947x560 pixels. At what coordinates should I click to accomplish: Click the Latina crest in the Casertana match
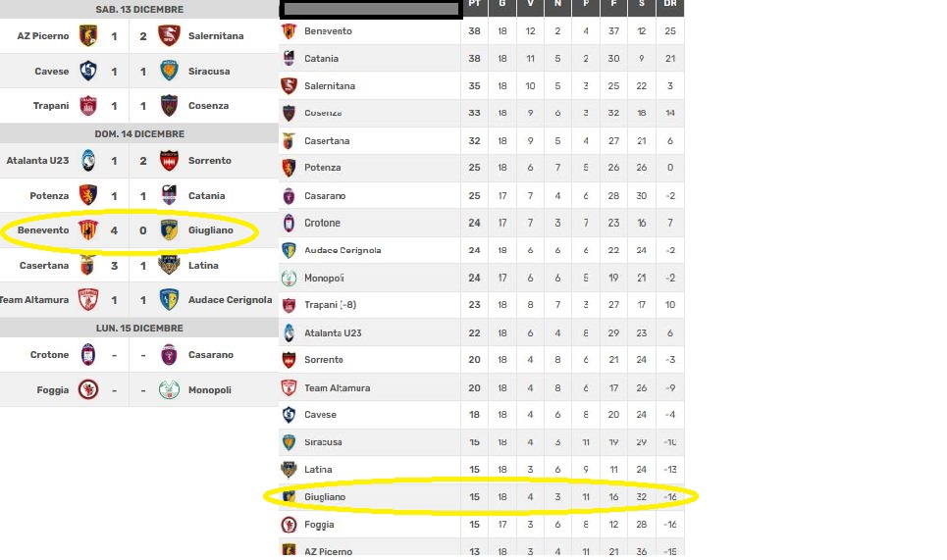click(170, 266)
